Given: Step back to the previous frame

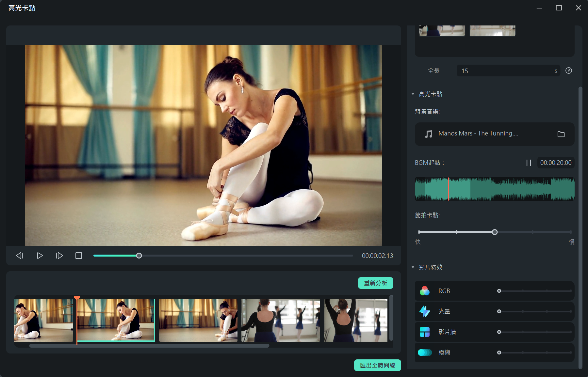Looking at the screenshot, I should [20, 256].
